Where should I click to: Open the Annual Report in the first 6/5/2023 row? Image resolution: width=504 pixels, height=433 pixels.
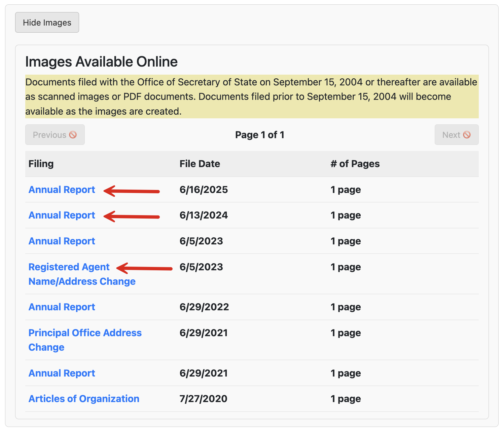(62, 241)
